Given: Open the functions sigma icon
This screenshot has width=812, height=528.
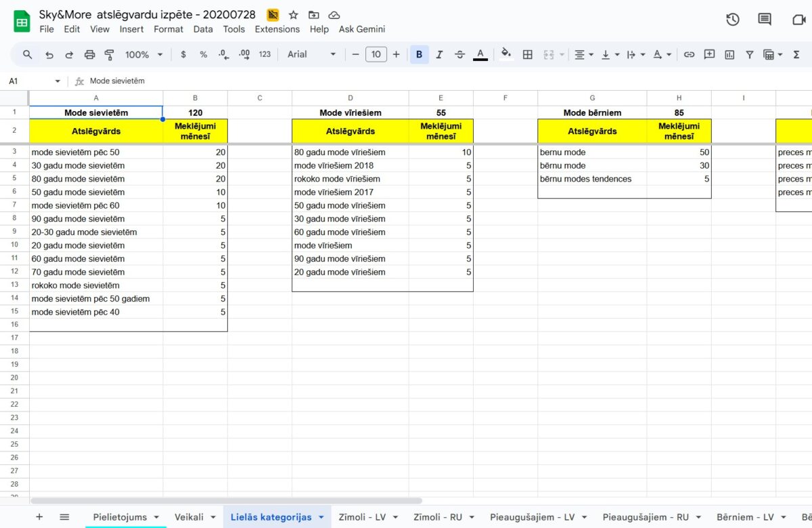Looking at the screenshot, I should pos(796,55).
